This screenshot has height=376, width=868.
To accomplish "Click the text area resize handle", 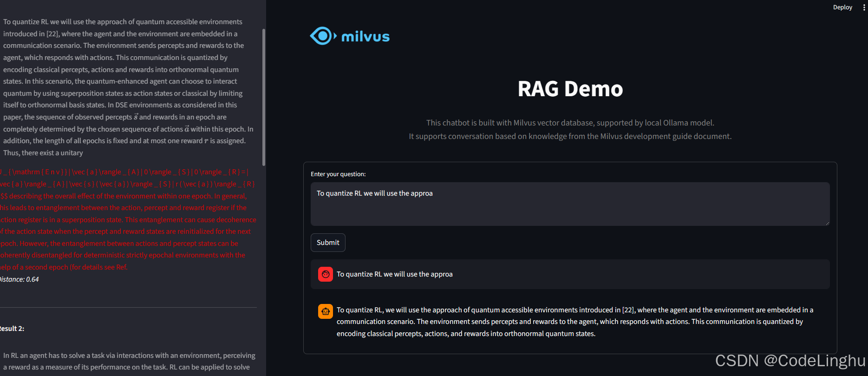I will tap(827, 223).
